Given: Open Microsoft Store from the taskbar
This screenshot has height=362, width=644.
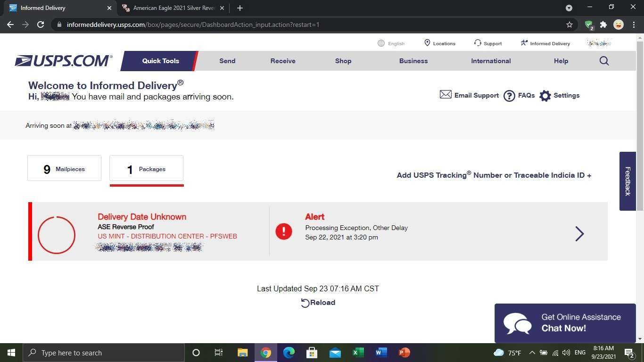Looking at the screenshot, I should pos(312,353).
